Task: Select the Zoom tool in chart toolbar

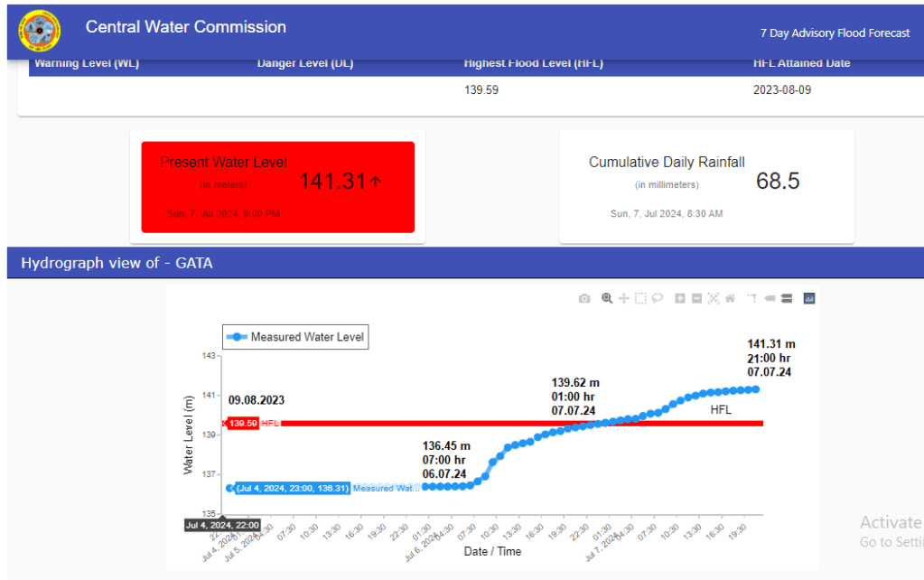Action: coord(607,299)
